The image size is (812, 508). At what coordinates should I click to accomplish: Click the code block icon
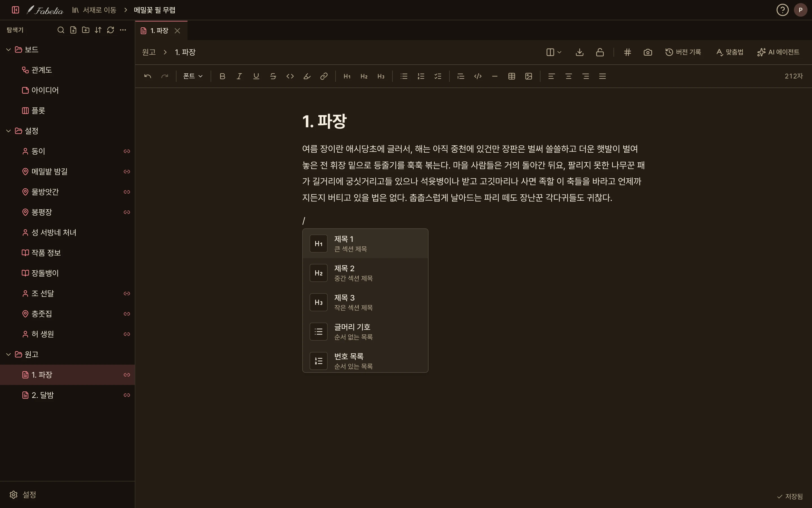(478, 76)
